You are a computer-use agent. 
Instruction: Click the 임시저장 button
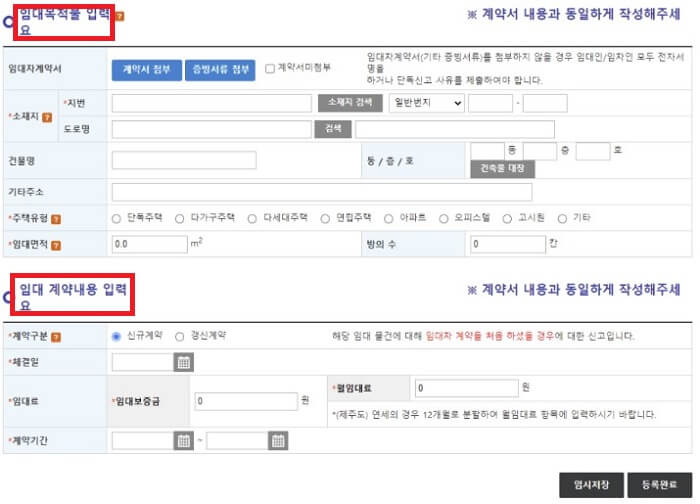pyautogui.click(x=592, y=485)
